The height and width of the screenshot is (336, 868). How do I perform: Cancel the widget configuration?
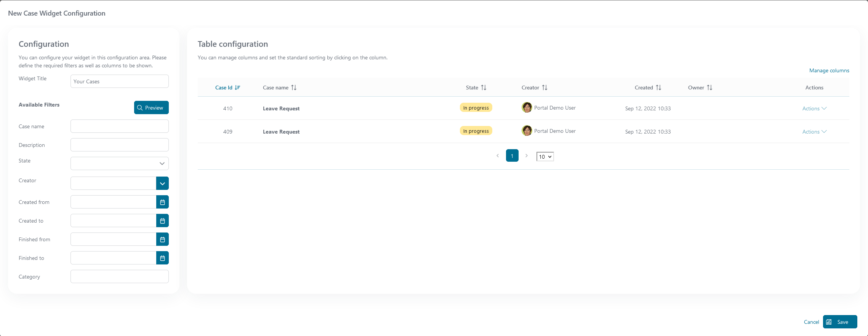pyautogui.click(x=811, y=322)
